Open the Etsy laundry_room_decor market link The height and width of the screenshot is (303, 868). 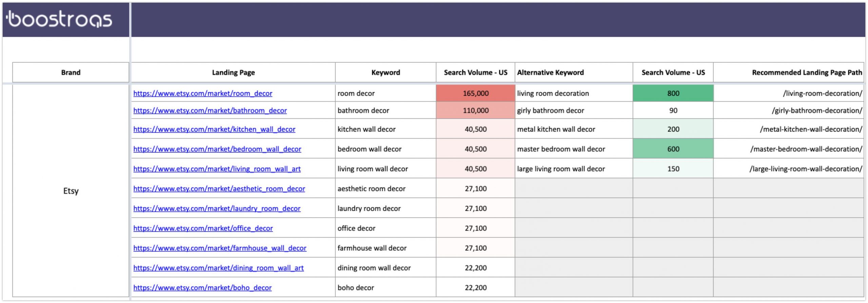coord(217,209)
